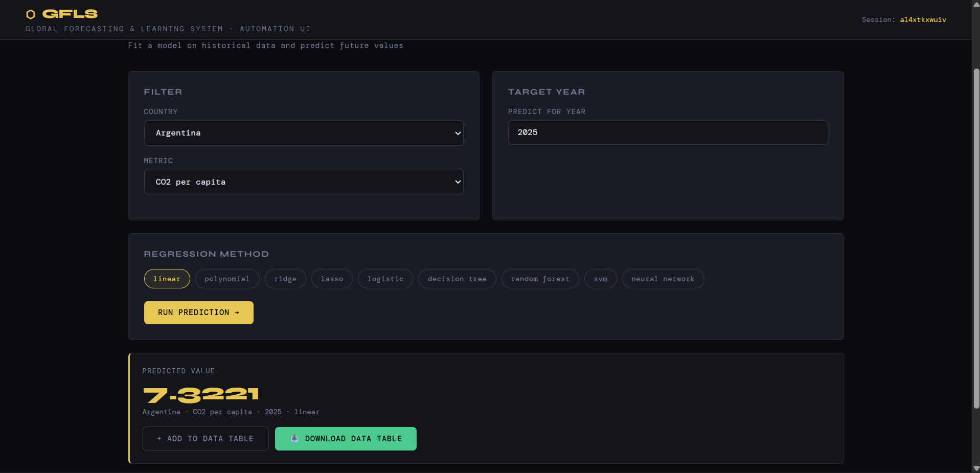The width and height of the screenshot is (980, 473).
Task: Choose the neural network method chip
Action: [663, 279]
